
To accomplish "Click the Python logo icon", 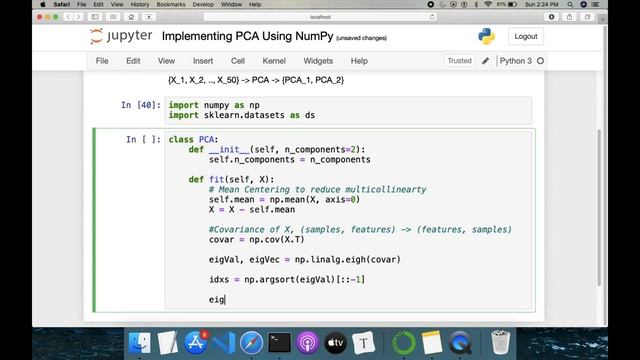I will click(487, 36).
